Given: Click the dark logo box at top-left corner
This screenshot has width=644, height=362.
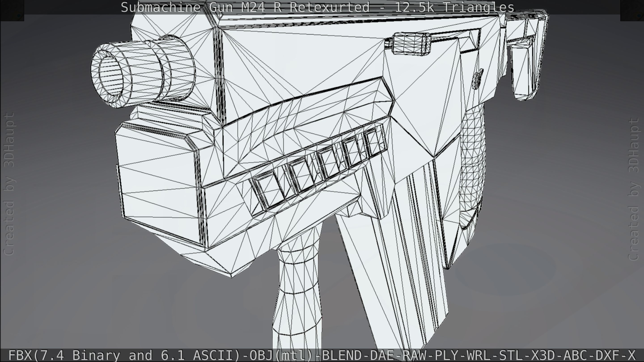Looking at the screenshot, I should 12,10.
